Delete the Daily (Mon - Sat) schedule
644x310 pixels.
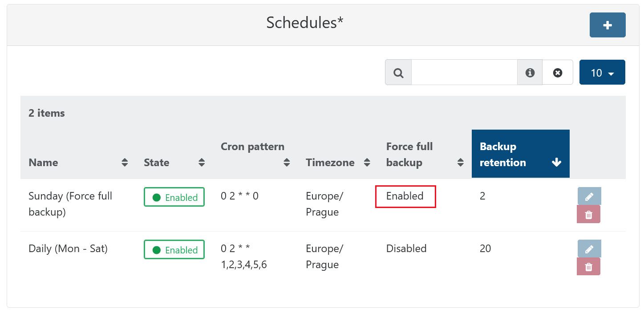588,266
